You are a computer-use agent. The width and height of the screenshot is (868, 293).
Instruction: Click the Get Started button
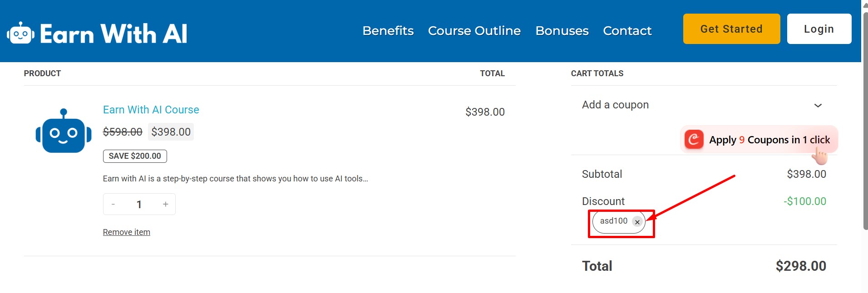(731, 29)
